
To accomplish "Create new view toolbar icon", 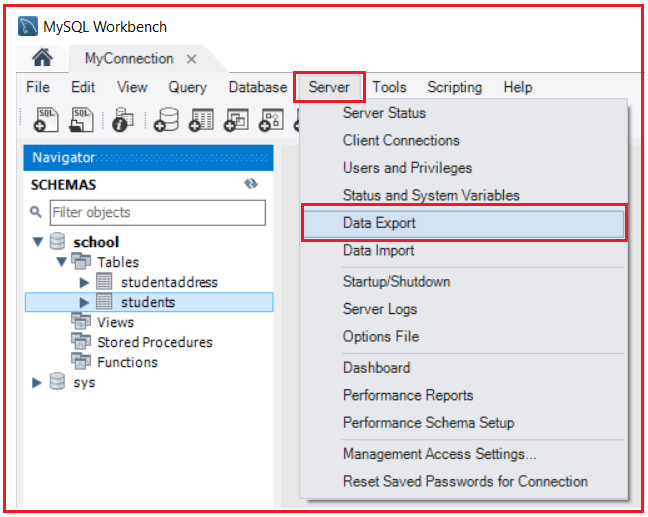I will point(236,120).
